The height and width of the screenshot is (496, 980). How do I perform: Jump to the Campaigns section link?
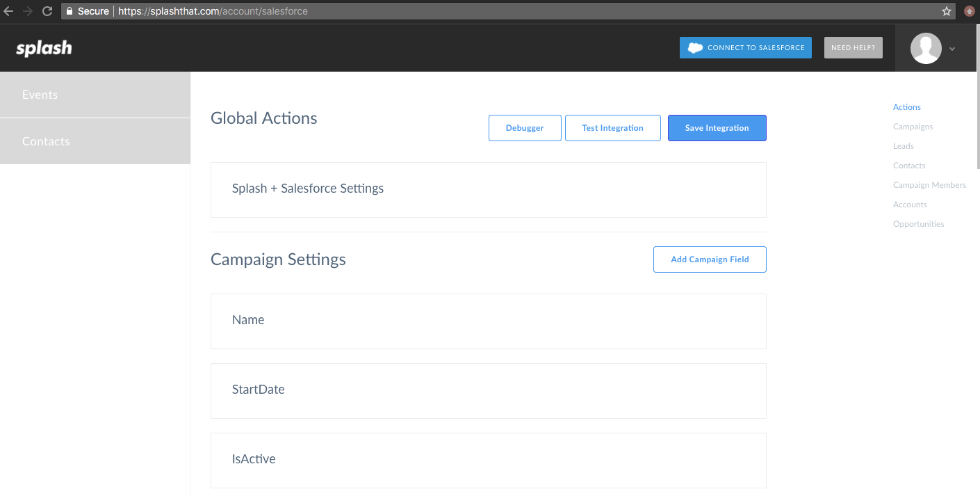[x=913, y=127]
